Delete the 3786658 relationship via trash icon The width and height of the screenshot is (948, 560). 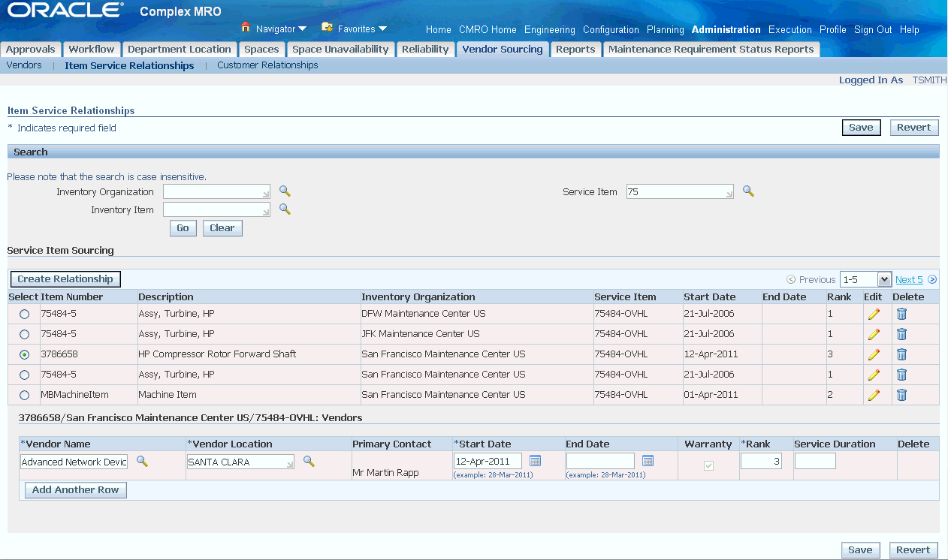pyautogui.click(x=901, y=354)
